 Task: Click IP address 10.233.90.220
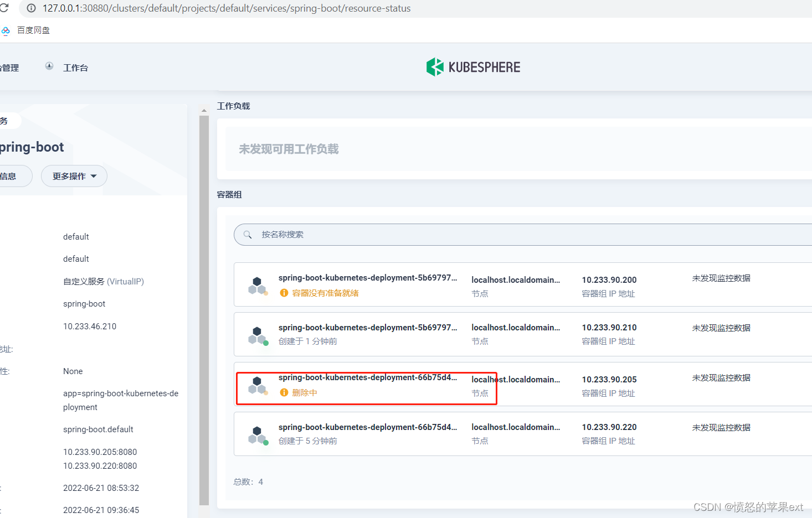609,427
